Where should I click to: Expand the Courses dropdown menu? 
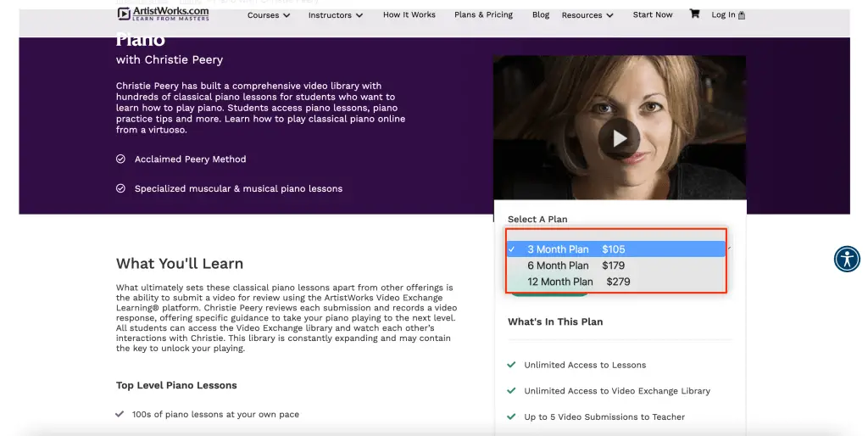pyautogui.click(x=269, y=15)
